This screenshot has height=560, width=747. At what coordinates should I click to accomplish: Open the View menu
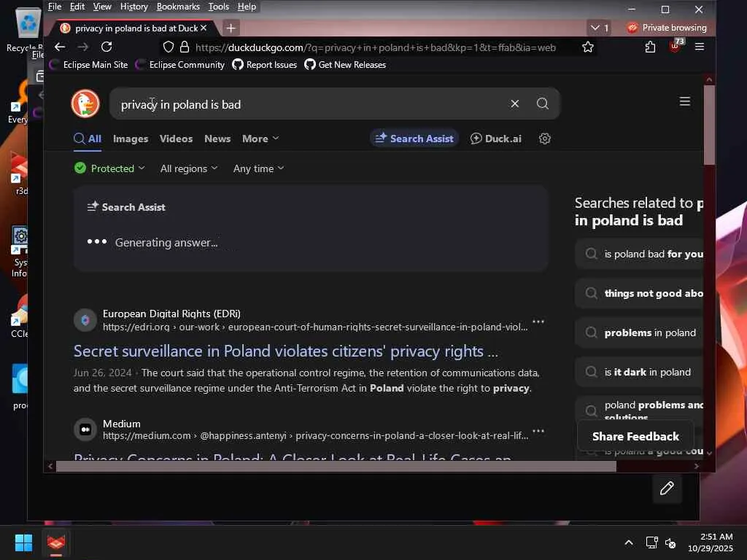coord(102,7)
